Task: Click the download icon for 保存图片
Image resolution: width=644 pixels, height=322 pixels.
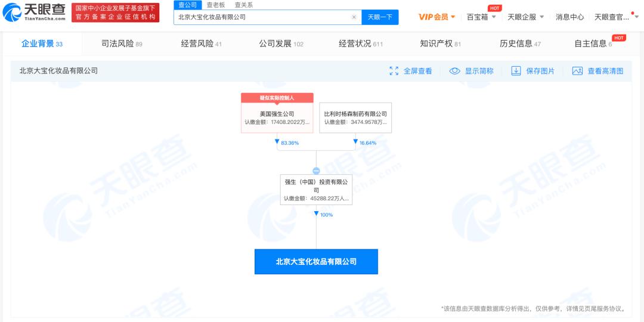Action: (516, 71)
